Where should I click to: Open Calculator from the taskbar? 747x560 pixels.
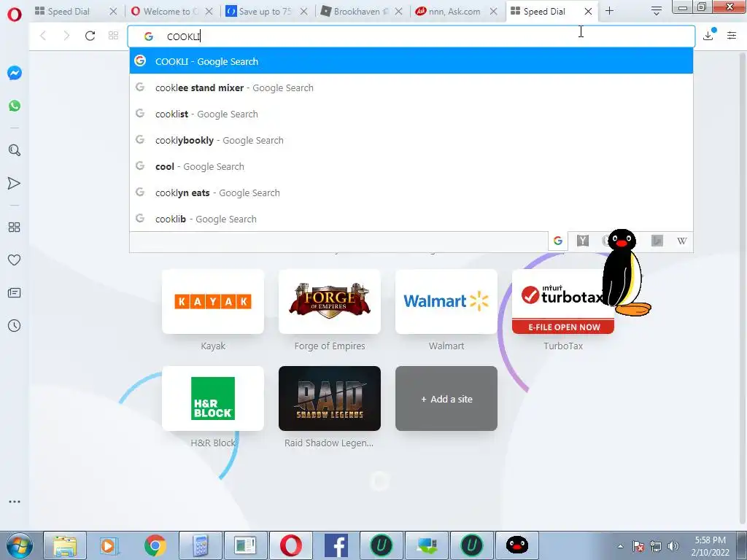pos(201,545)
